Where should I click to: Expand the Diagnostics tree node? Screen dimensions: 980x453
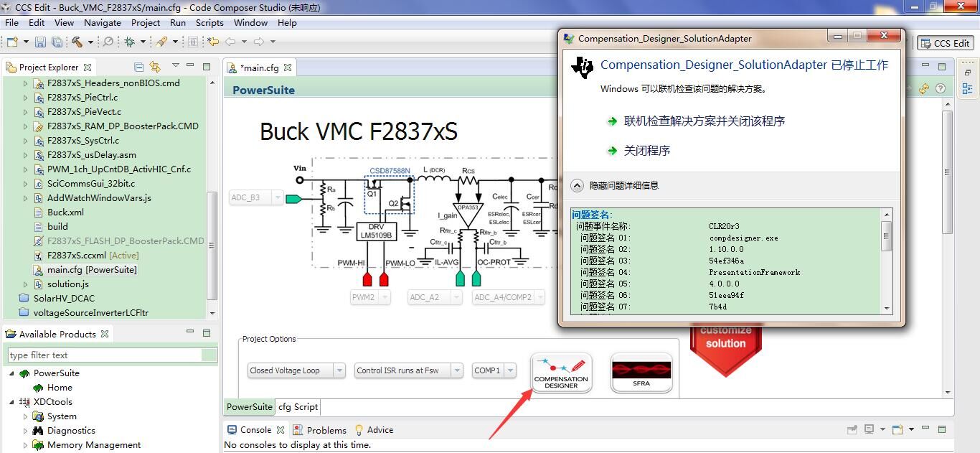(26, 431)
